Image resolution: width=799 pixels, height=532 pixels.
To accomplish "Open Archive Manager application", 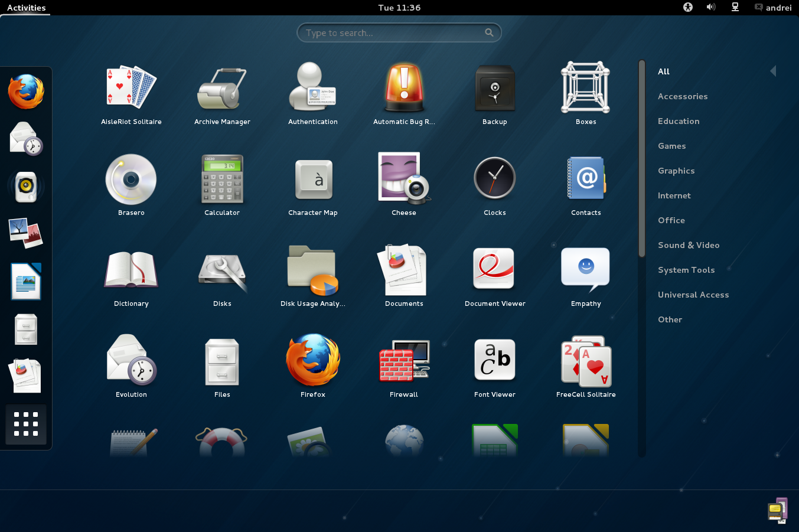I will 222,93.
